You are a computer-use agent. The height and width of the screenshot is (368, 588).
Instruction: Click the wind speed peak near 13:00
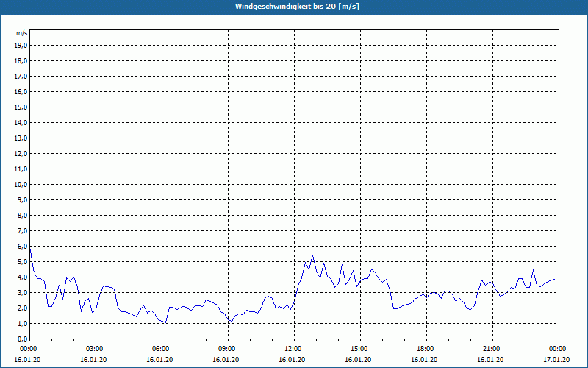click(x=312, y=255)
